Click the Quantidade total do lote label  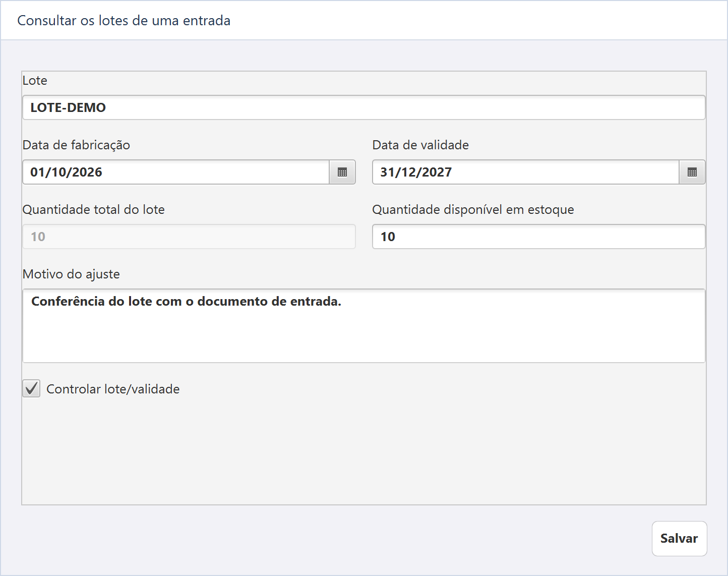coord(94,210)
